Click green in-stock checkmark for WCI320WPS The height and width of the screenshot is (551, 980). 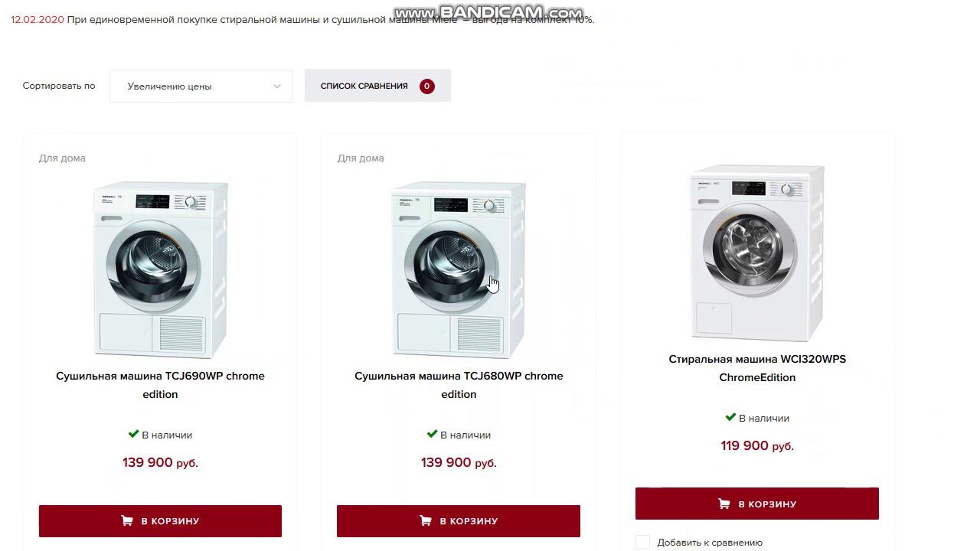coord(730,417)
